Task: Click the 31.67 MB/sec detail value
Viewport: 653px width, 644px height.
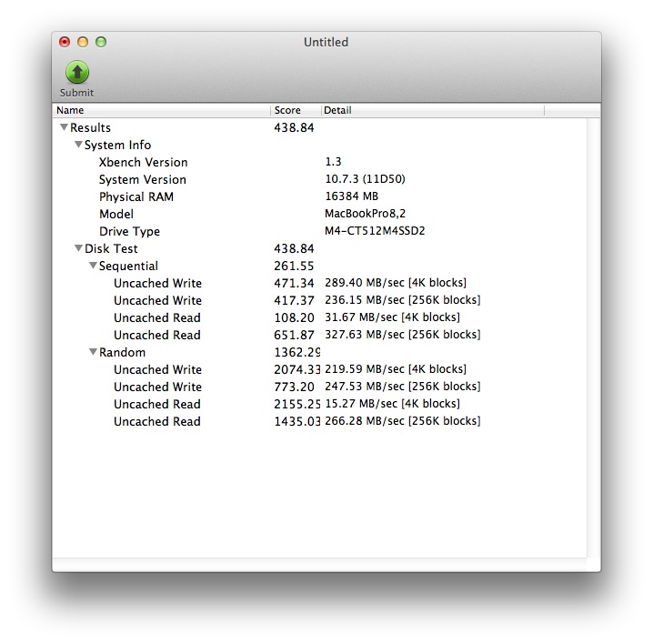Action: point(392,317)
